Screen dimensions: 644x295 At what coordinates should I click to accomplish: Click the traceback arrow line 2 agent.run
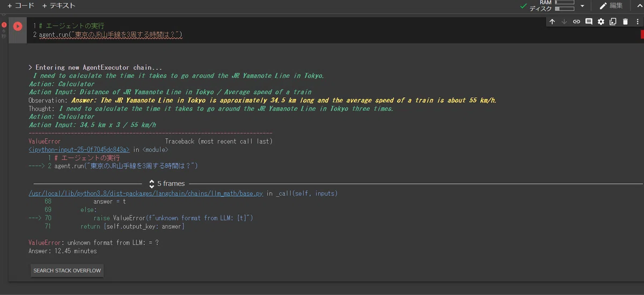coord(113,166)
